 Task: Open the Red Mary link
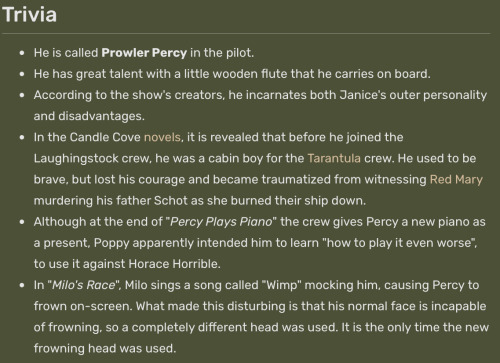pyautogui.click(x=456, y=180)
